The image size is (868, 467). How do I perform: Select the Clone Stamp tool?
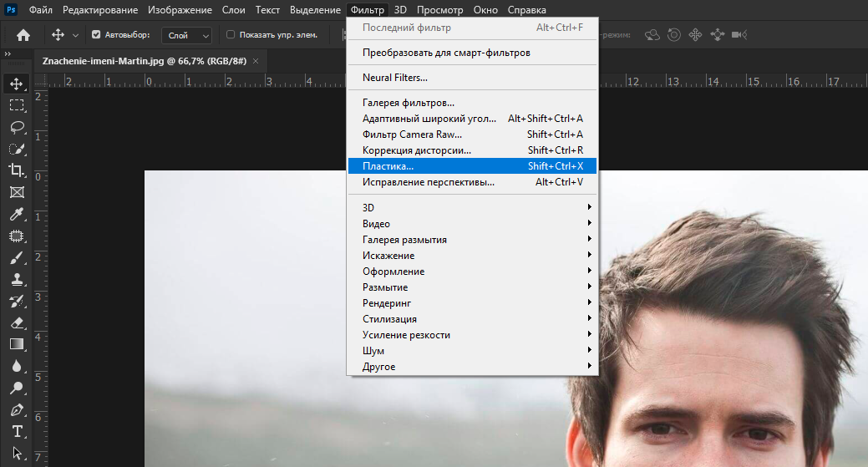click(x=17, y=279)
